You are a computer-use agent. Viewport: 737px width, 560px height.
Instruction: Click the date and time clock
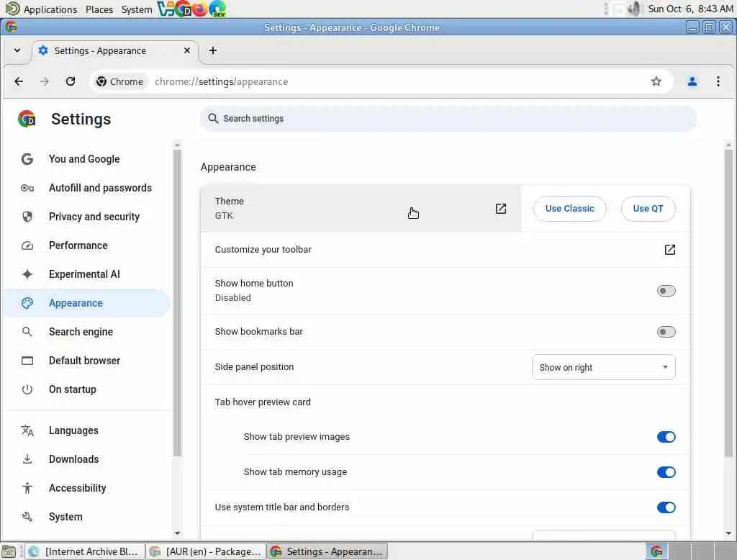click(690, 9)
